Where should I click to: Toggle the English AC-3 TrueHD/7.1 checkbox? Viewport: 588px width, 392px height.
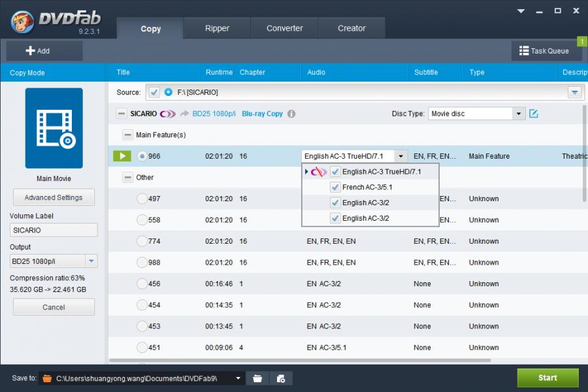point(335,172)
